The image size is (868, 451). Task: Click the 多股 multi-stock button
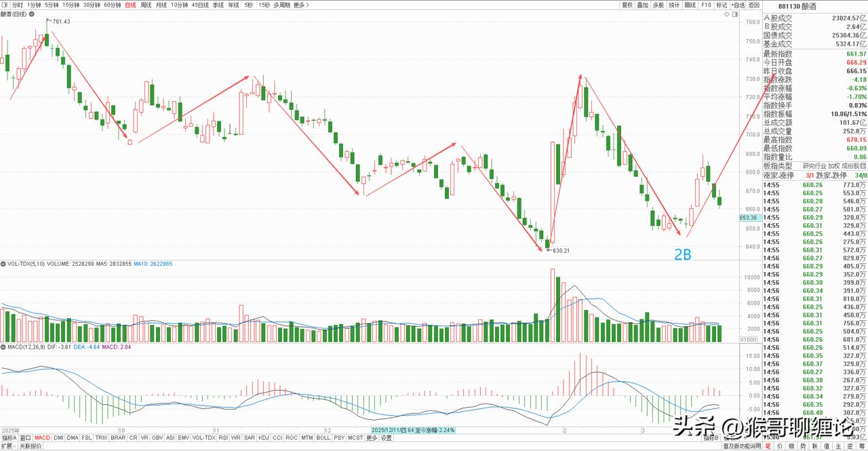tap(658, 5)
